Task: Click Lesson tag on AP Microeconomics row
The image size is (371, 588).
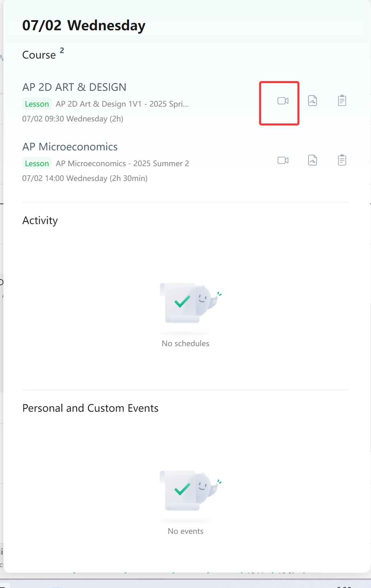Action: pyautogui.click(x=37, y=163)
